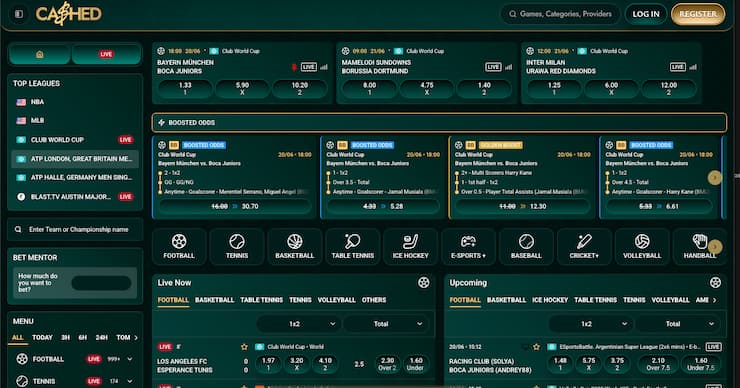Open the Total dropdown in Live Now

386,324
